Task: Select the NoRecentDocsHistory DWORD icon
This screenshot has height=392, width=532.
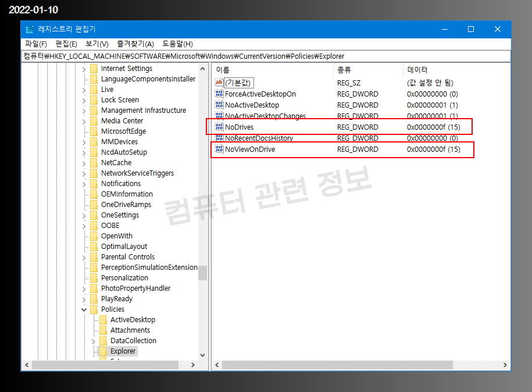Action: (x=219, y=138)
